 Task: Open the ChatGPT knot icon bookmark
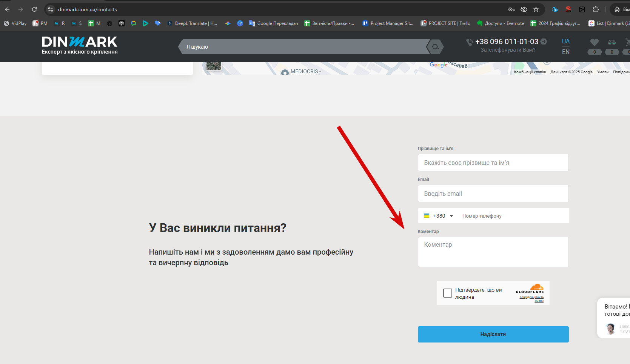tap(109, 23)
